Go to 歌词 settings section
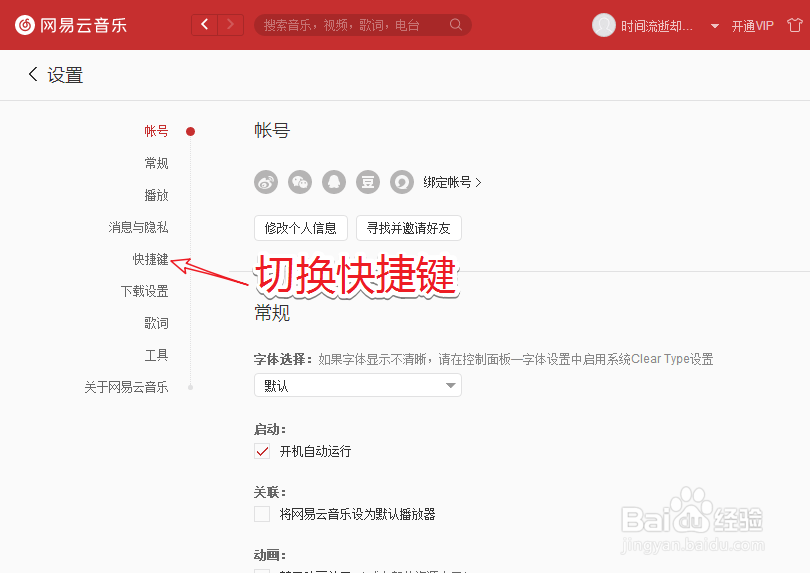The width and height of the screenshot is (810, 573). (x=157, y=323)
